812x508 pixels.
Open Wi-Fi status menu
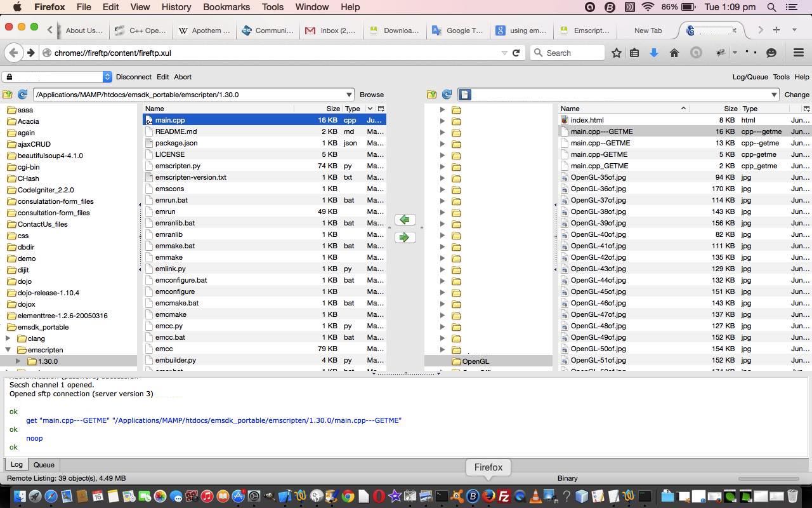pyautogui.click(x=648, y=7)
